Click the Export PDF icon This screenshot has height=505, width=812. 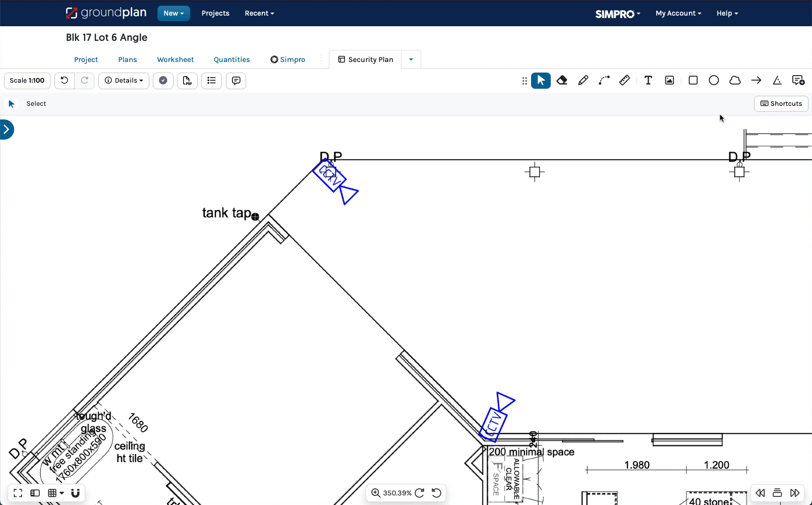point(187,81)
